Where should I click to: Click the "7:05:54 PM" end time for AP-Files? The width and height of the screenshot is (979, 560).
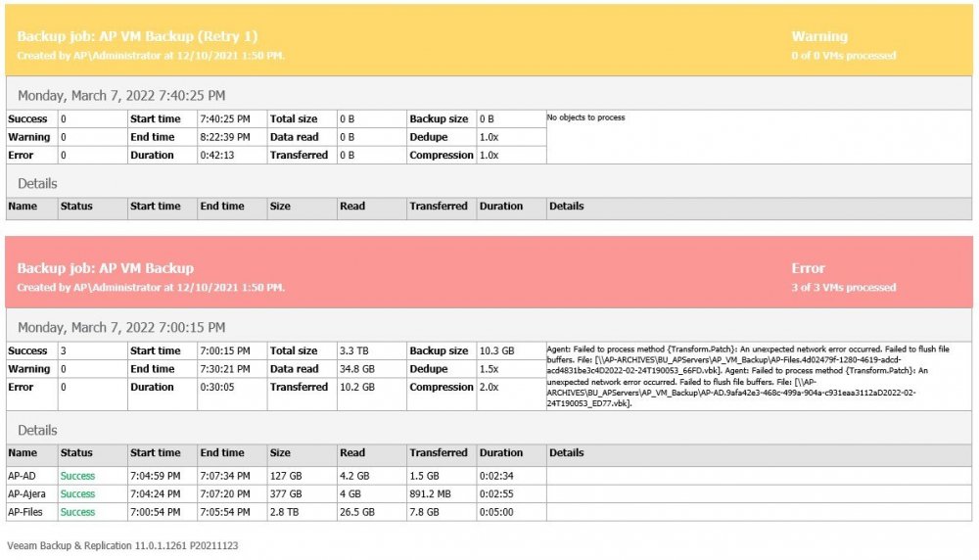pyautogui.click(x=225, y=512)
